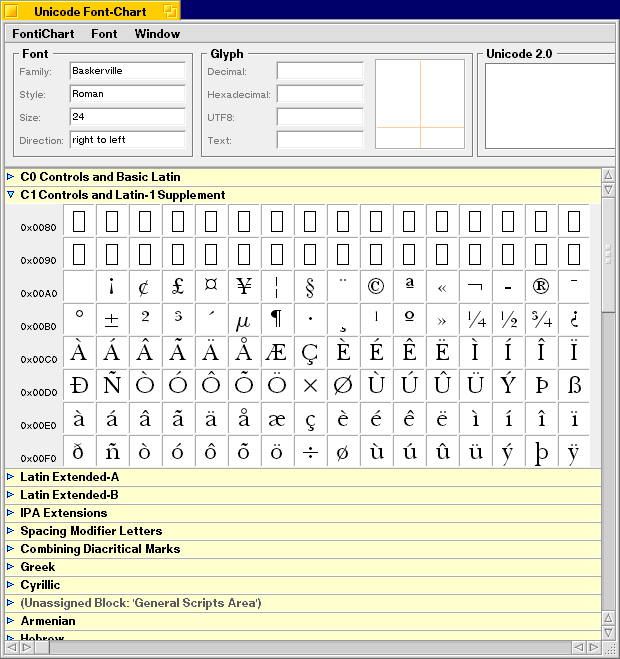The width and height of the screenshot is (620, 659).
Task: Select the registered sign glyph ®
Action: 541,286
